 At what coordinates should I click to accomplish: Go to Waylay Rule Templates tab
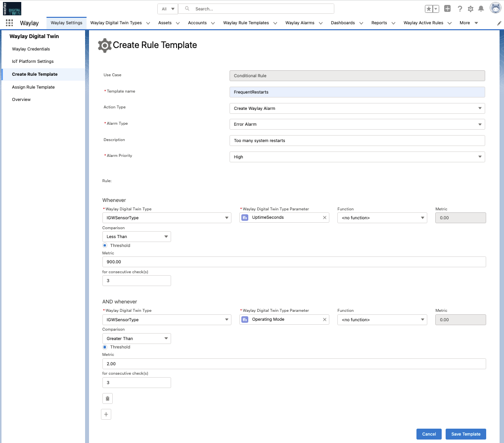246,23
